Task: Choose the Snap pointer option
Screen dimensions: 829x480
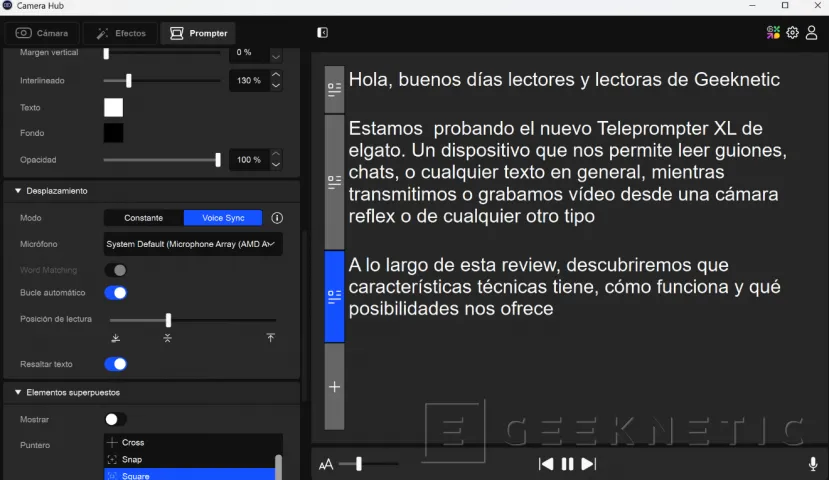Action: pos(189,459)
